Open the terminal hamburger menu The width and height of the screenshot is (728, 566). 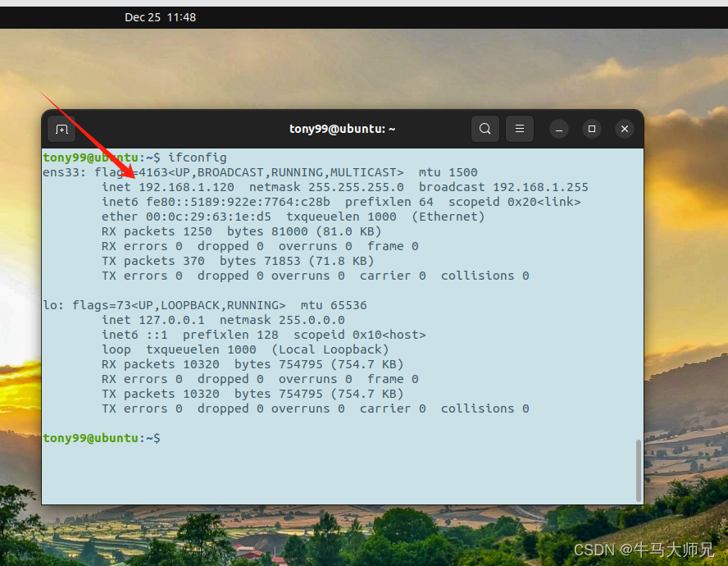[x=519, y=129]
